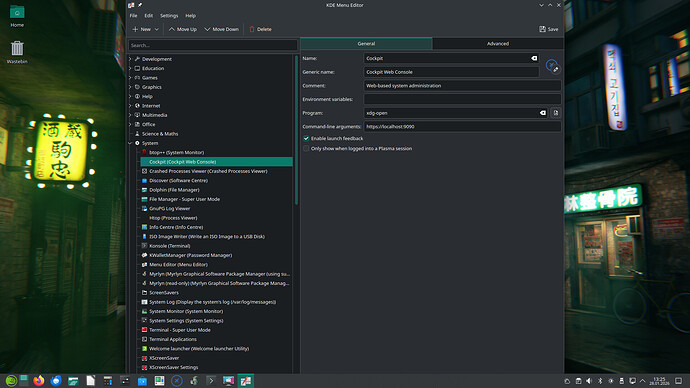Screen dimensions: 690x388
Task: Click the Delete button label
Action: (x=264, y=29)
